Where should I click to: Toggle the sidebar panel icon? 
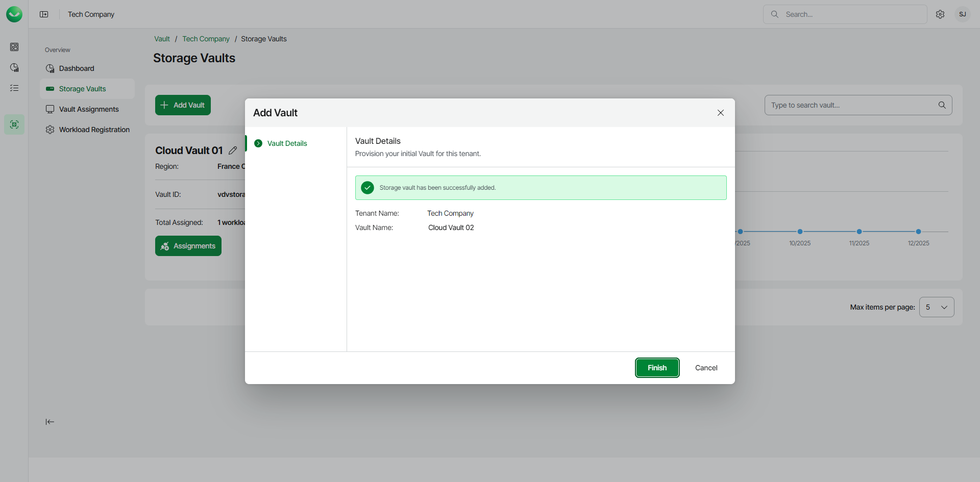coord(44,14)
